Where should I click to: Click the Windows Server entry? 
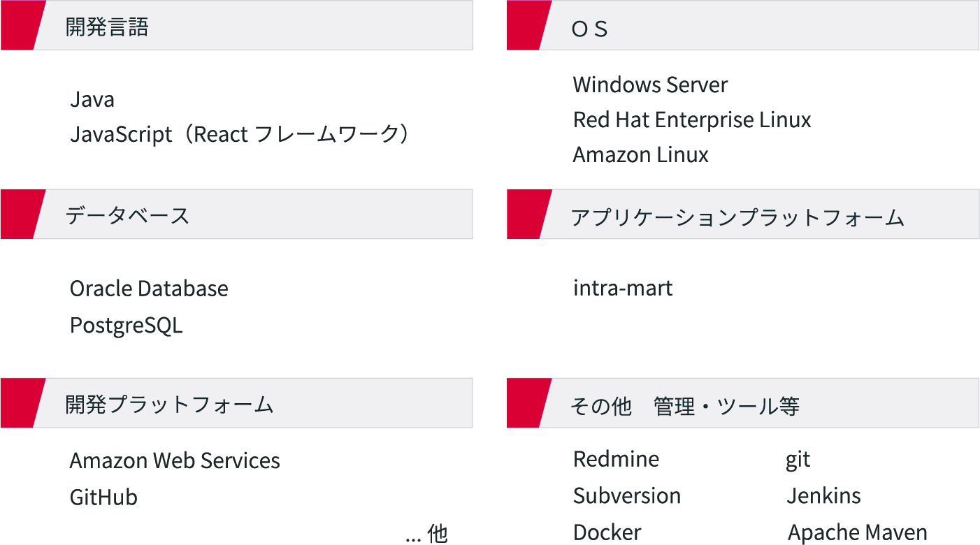(650, 85)
